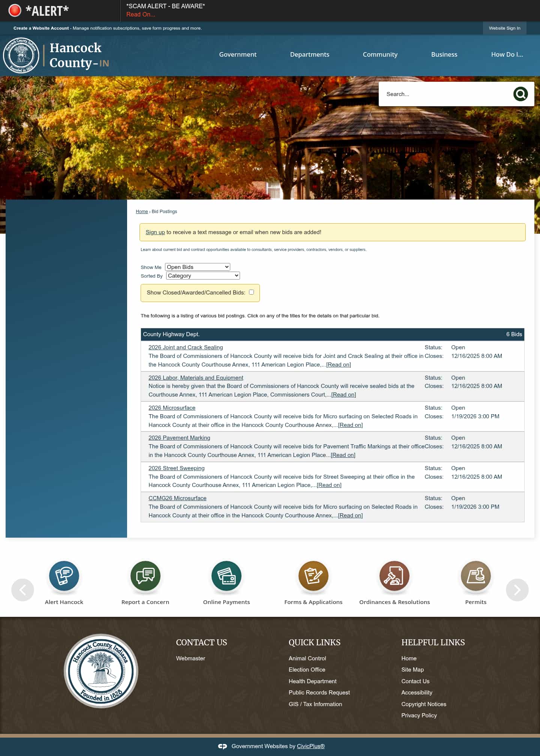Screen dimensions: 540x756
Task: Open GIS / Tax Information link
Action: coord(315,704)
